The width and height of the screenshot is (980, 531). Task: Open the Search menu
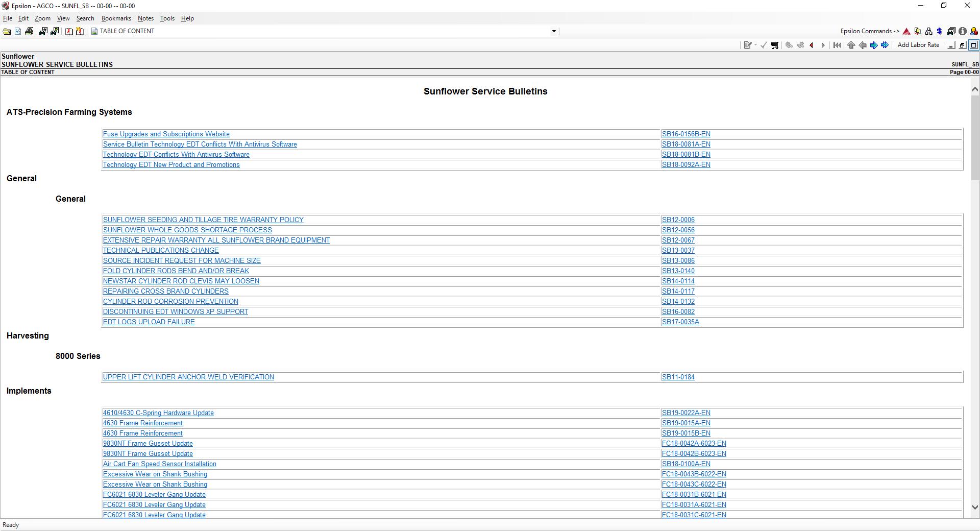(85, 18)
